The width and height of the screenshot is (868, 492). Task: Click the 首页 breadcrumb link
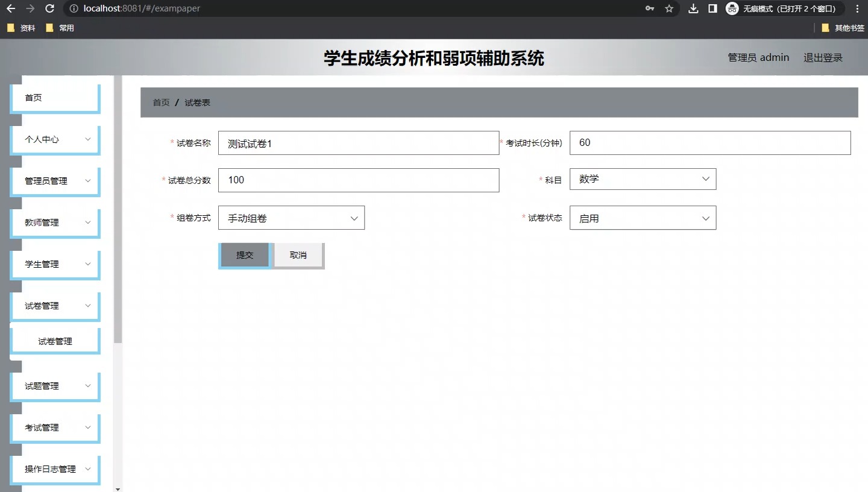tap(161, 102)
